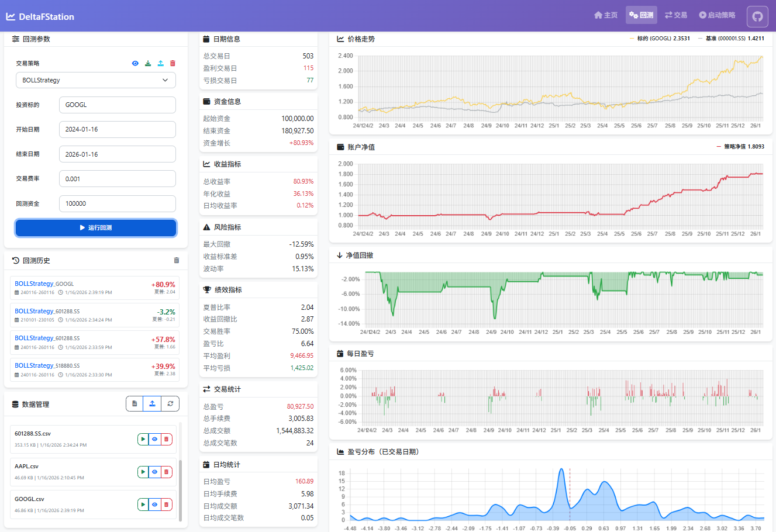Clear backtest history via trash icon
This screenshot has height=532, width=776.
pyautogui.click(x=177, y=260)
